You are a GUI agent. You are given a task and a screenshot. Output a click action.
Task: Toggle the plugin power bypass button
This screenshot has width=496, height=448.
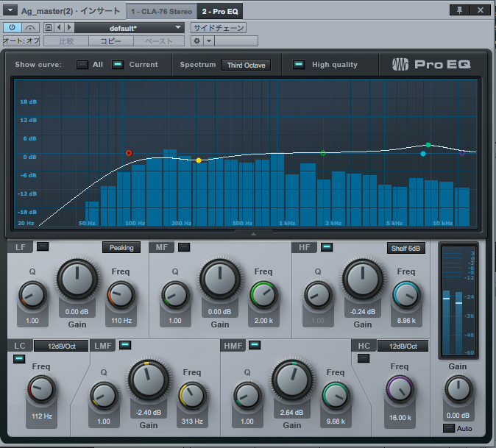coord(13,28)
